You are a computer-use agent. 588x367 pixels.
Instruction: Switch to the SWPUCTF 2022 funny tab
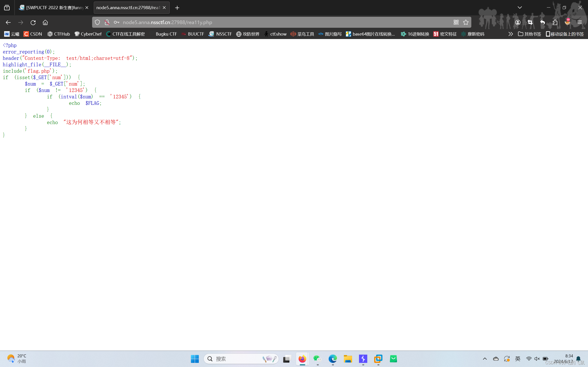[54, 8]
